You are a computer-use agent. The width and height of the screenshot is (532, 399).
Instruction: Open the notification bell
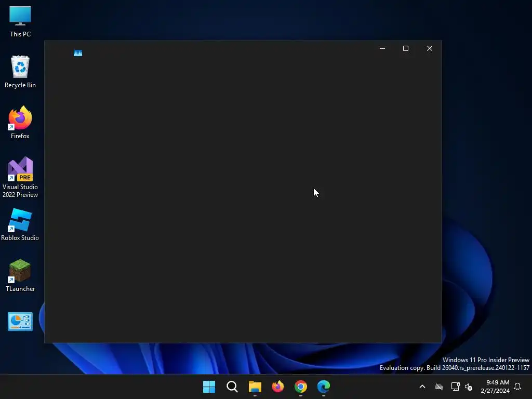tap(517, 387)
